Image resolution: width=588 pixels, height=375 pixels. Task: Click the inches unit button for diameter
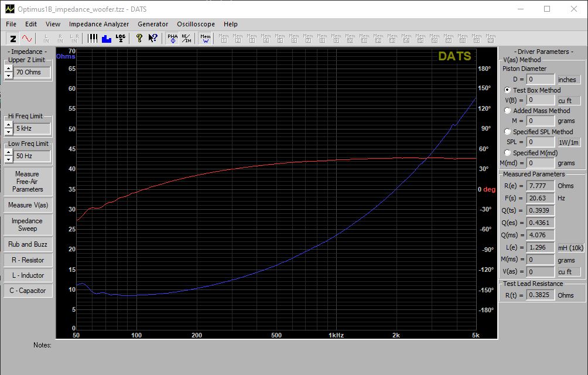[569, 80]
